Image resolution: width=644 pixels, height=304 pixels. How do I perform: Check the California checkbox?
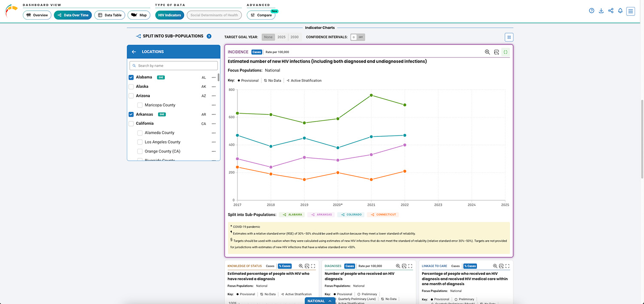[131, 123]
